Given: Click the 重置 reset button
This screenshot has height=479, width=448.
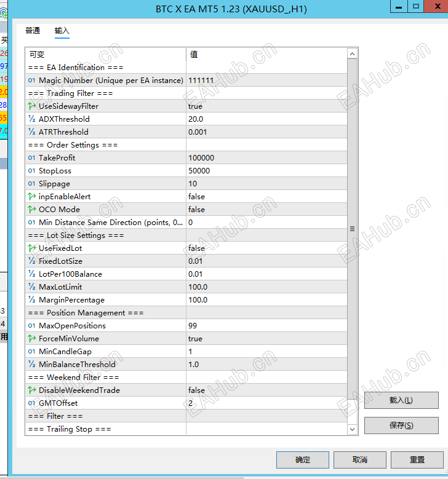Looking at the screenshot, I should [417, 460].
